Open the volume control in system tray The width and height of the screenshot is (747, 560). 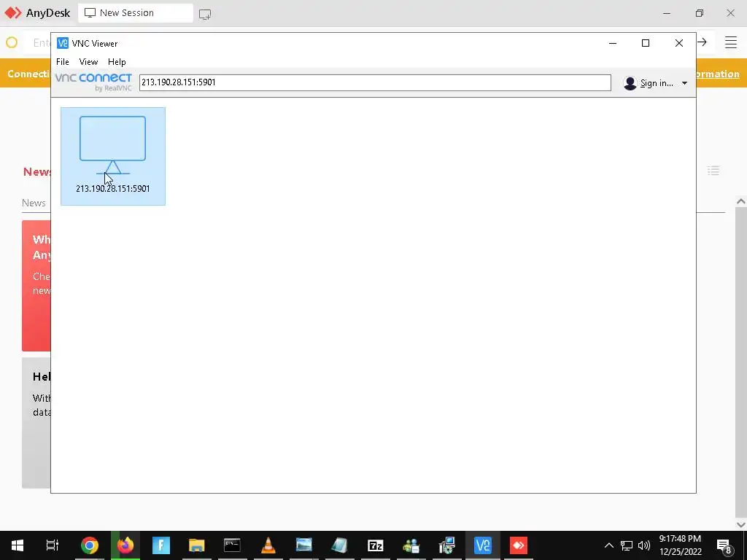(x=644, y=545)
